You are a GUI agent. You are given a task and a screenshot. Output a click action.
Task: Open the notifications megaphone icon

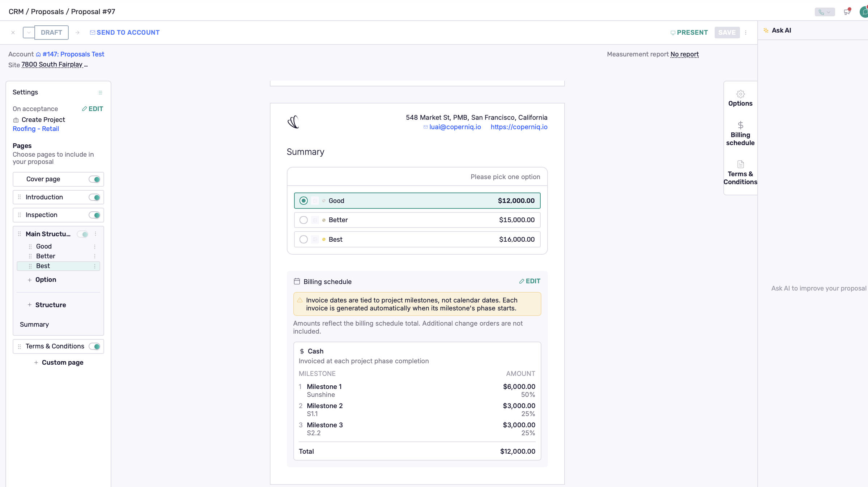point(847,12)
